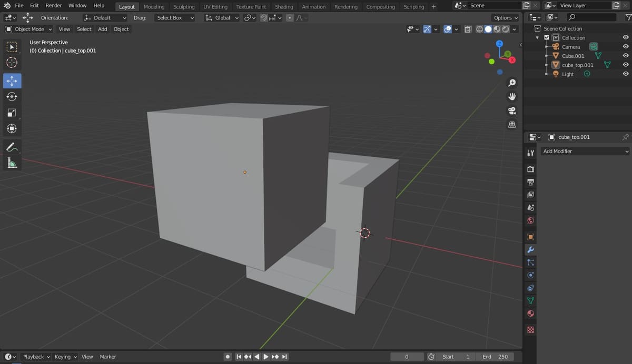The height and width of the screenshot is (364, 632).
Task: Open the Object Data mesh properties tab
Action: 530,301
